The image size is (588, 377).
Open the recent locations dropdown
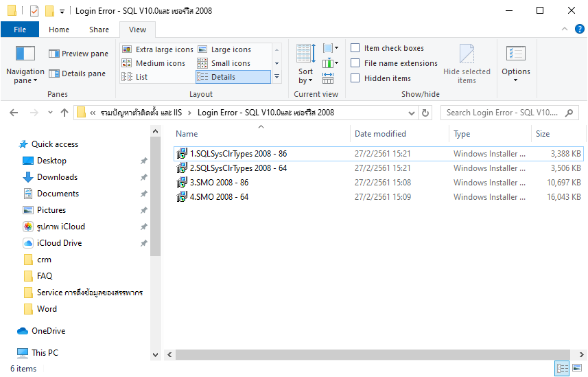click(50, 113)
